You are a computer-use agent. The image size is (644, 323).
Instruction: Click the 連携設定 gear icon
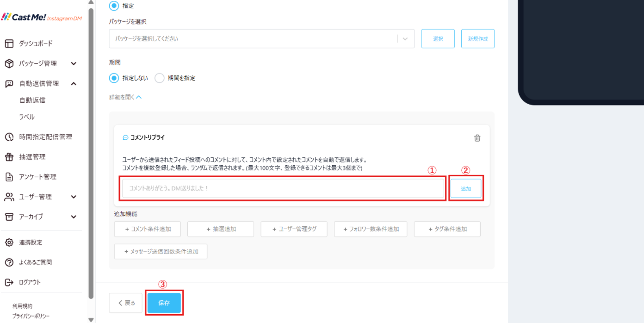tap(9, 242)
